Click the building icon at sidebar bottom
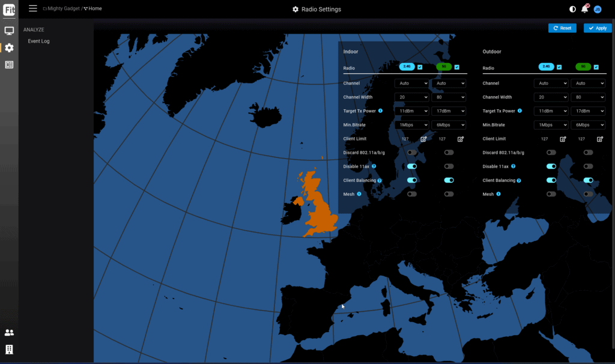The height and width of the screenshot is (364, 615). click(9, 349)
